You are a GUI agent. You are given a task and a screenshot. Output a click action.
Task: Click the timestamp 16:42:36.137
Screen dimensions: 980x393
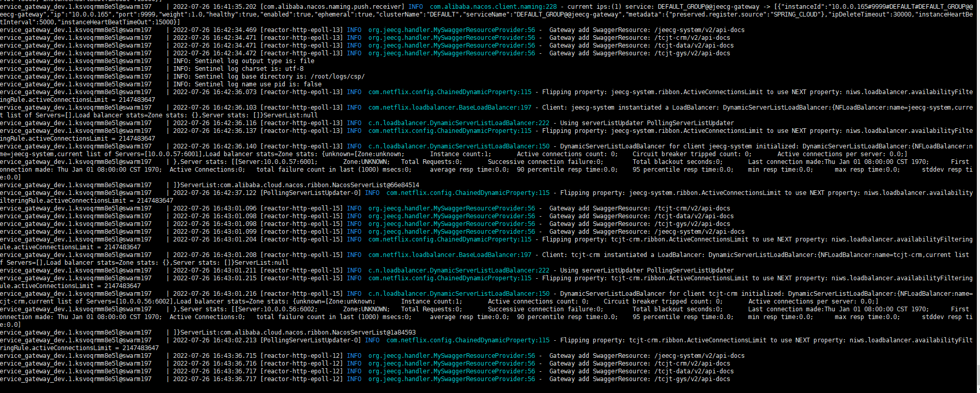[x=235, y=131]
